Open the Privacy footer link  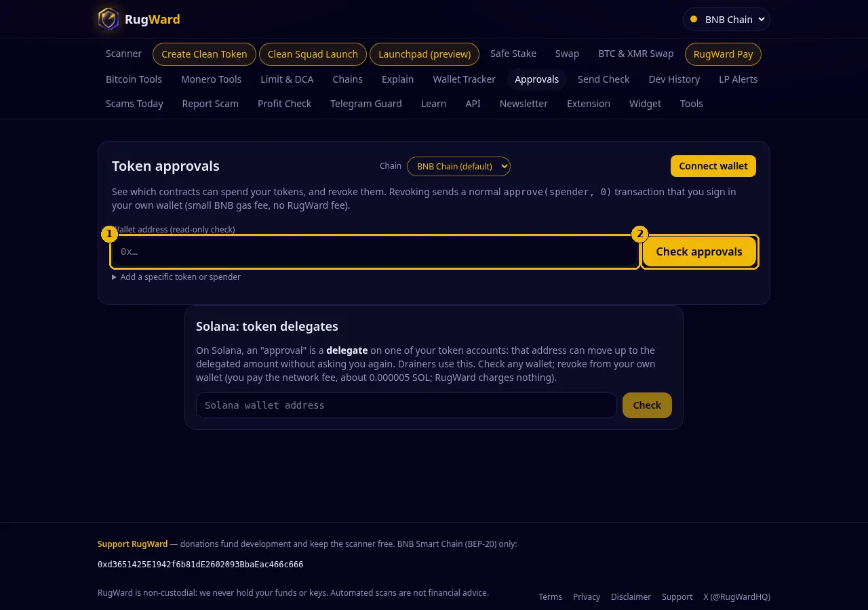[587, 597]
